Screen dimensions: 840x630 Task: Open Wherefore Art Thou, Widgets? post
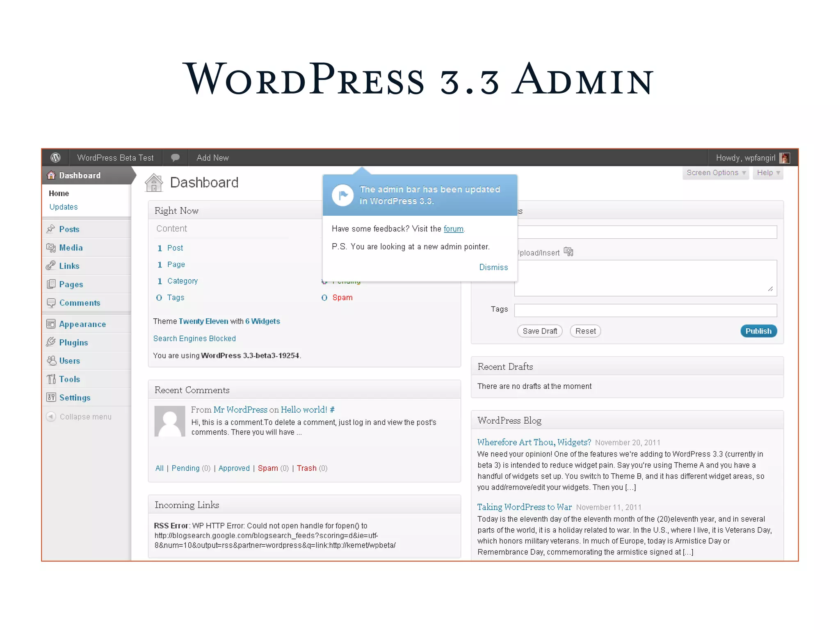point(534,442)
